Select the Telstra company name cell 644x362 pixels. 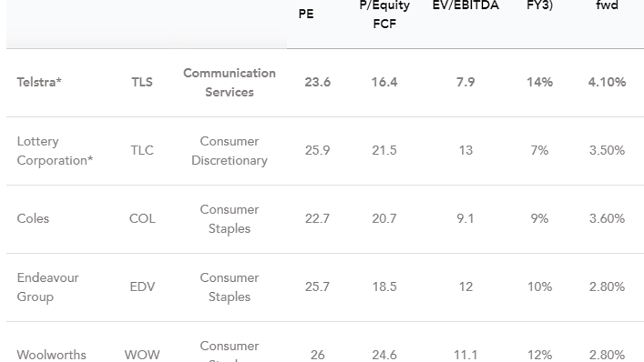[x=39, y=82]
